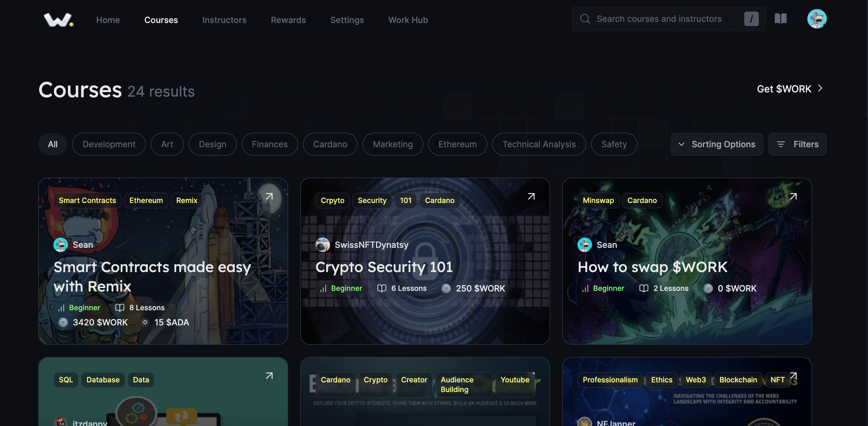Open SQL Database course arrow icon
Image resolution: width=868 pixels, height=426 pixels.
pos(269,376)
